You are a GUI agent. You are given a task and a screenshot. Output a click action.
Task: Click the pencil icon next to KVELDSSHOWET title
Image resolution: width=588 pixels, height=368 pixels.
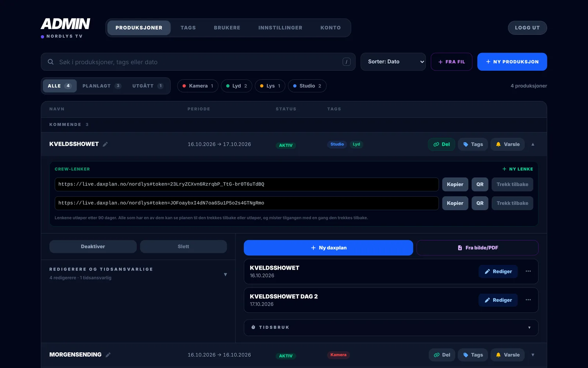click(105, 144)
